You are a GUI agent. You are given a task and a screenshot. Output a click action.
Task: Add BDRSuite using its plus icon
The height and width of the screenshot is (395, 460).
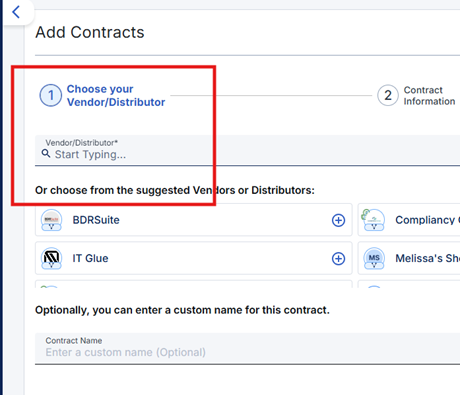(x=338, y=220)
